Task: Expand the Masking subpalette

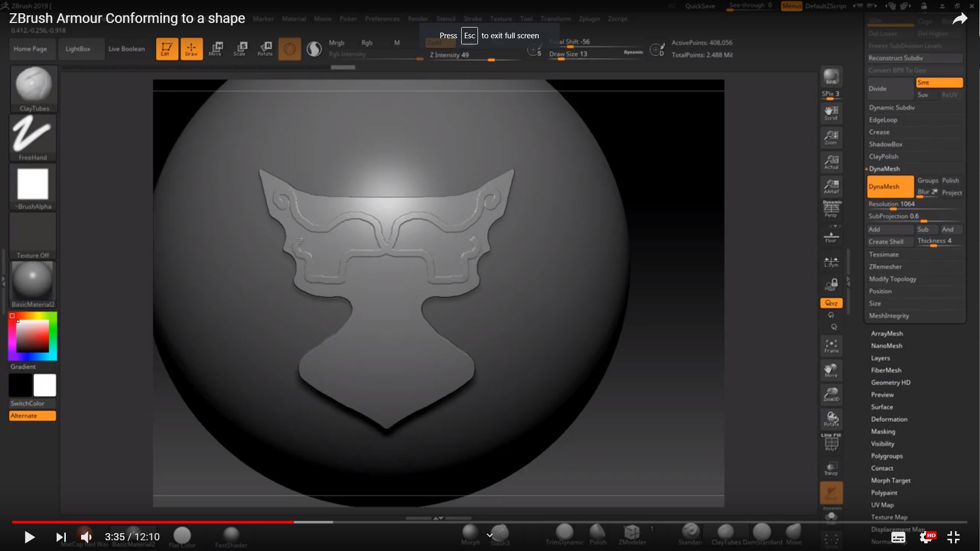Action: point(883,432)
